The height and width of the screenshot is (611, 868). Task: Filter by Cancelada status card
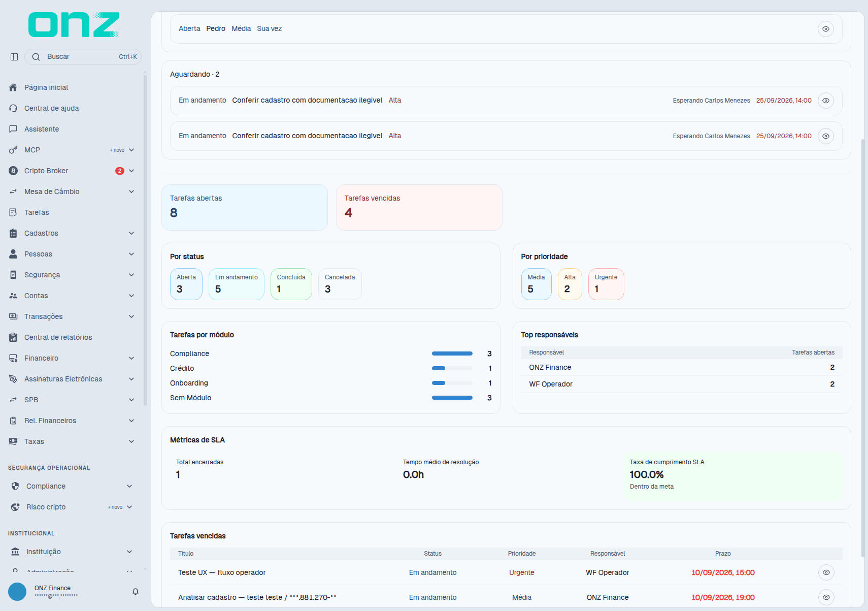click(x=340, y=284)
